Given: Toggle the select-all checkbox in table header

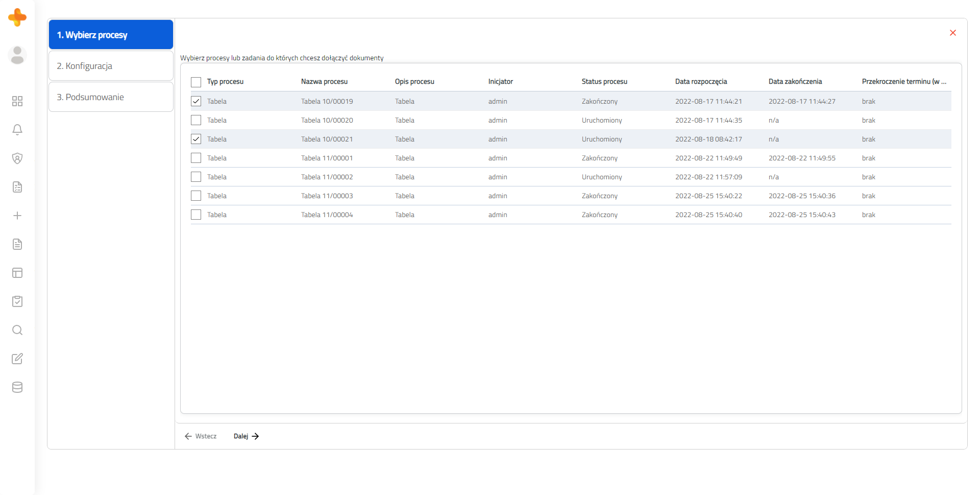Looking at the screenshot, I should (x=196, y=82).
